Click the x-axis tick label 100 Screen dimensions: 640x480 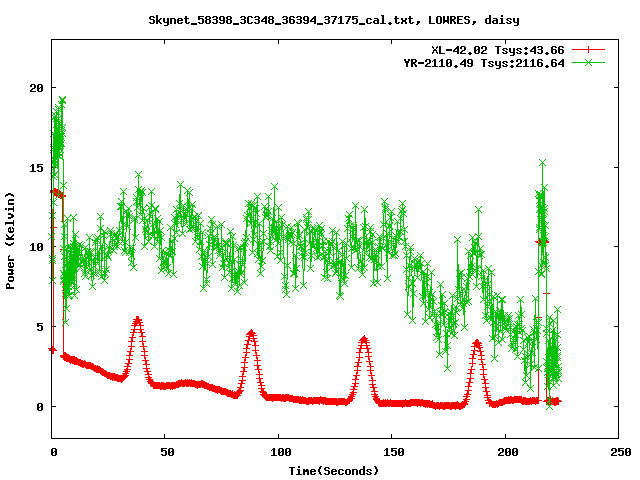tap(281, 452)
